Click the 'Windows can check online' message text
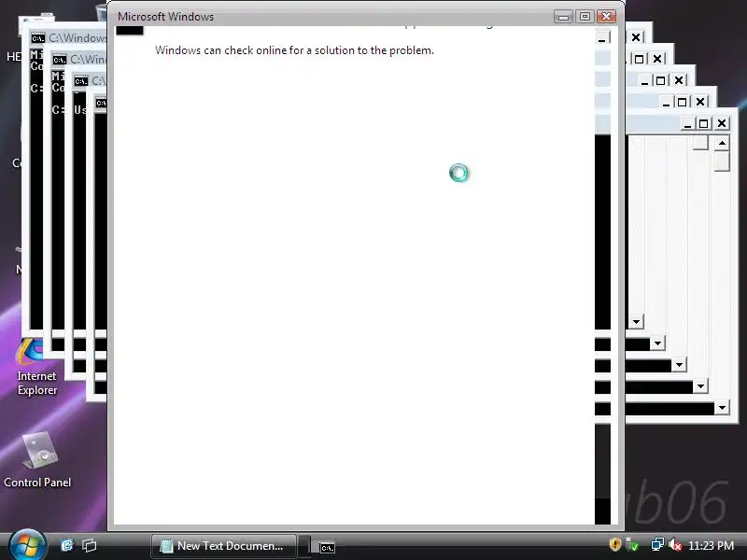 click(294, 50)
